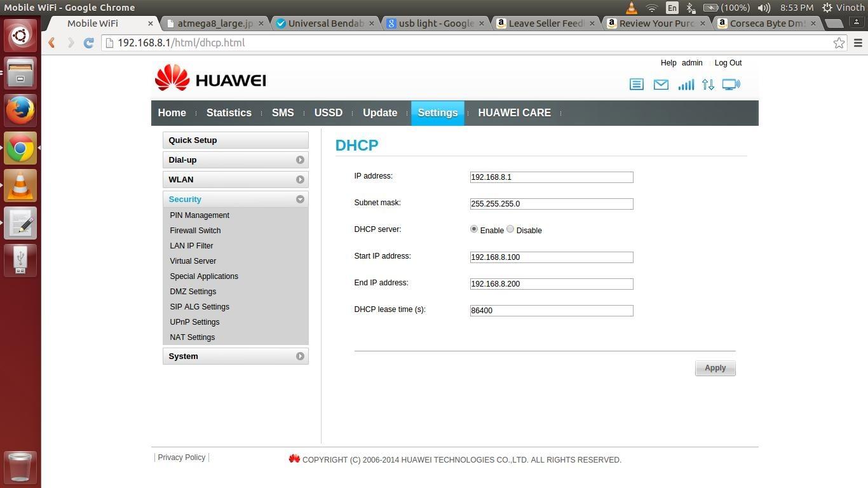Switch to the Statistics tab
Screen dimensions: 868x488
coord(229,112)
